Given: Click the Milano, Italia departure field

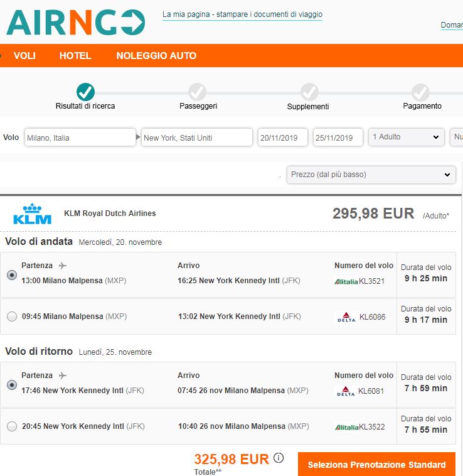Looking at the screenshot, I should point(80,138).
